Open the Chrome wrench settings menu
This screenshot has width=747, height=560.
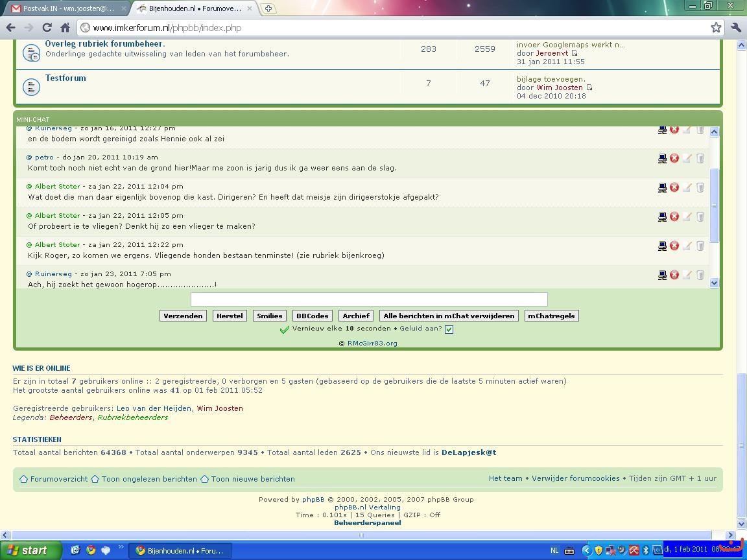click(x=735, y=27)
